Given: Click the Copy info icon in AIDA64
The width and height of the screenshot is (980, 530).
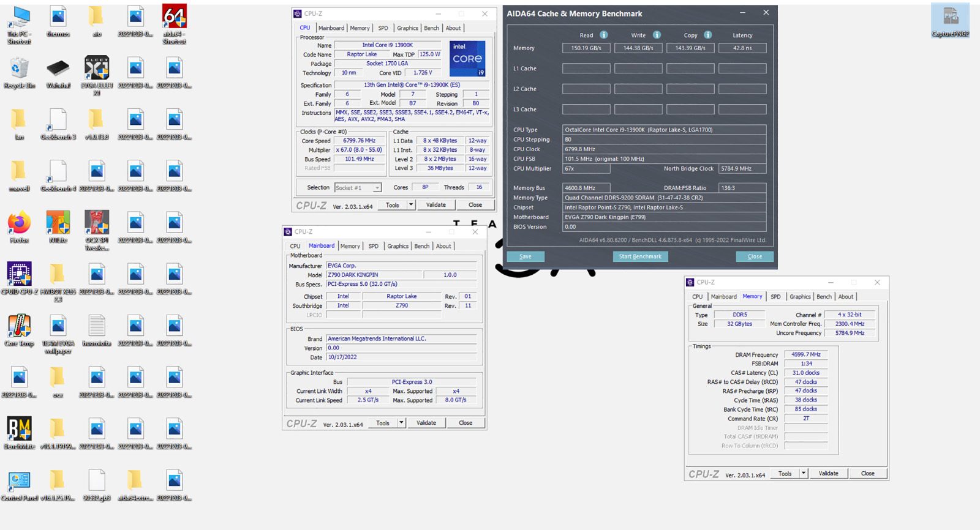Looking at the screenshot, I should click(707, 35).
